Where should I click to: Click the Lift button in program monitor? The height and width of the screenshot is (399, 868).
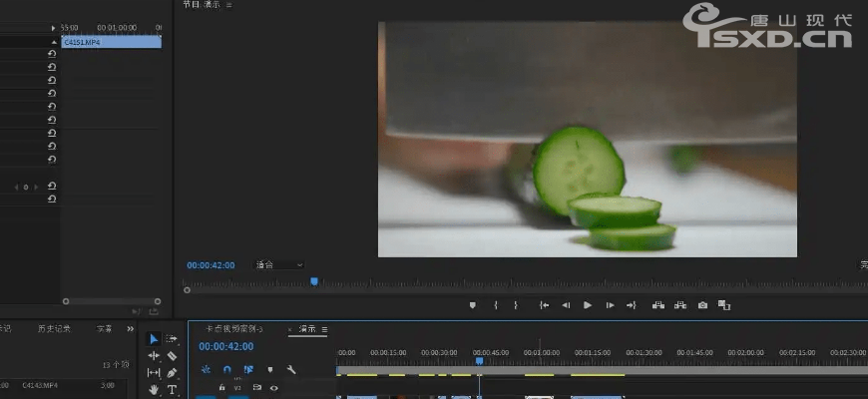658,305
